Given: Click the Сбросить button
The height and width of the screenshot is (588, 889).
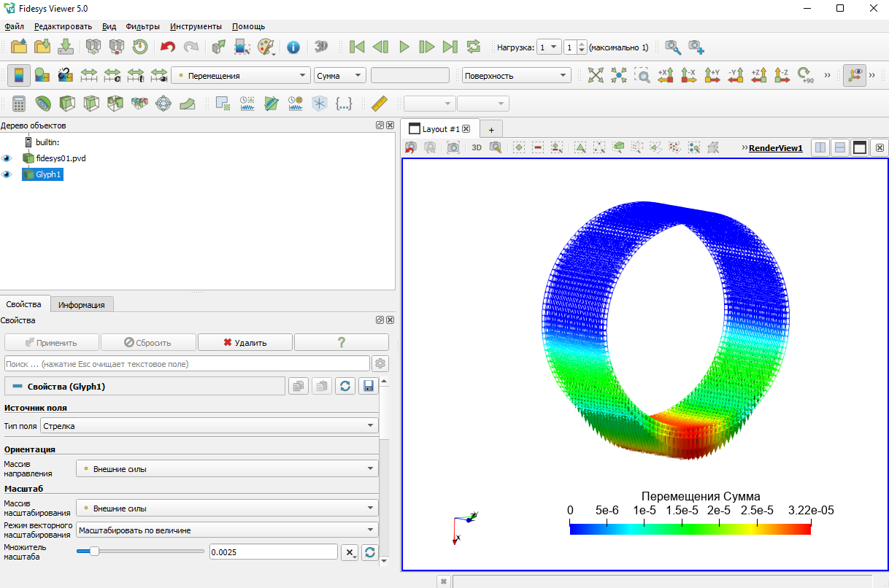Looking at the screenshot, I should click(148, 342).
